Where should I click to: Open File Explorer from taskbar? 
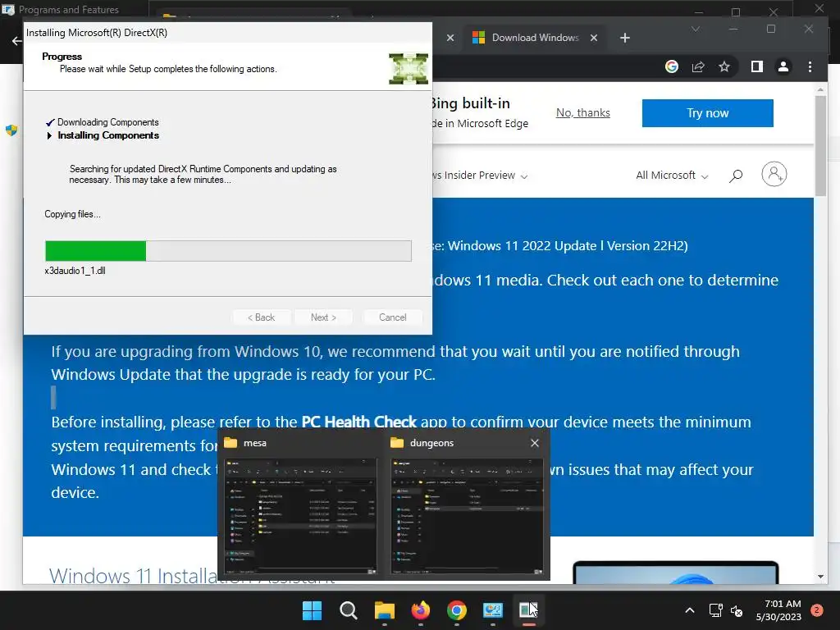(384, 610)
